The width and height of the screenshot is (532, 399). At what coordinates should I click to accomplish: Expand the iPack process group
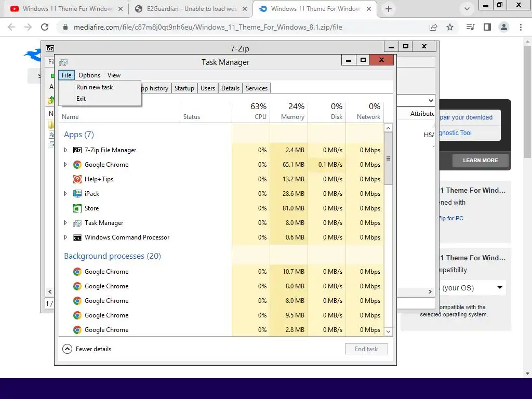pos(65,194)
